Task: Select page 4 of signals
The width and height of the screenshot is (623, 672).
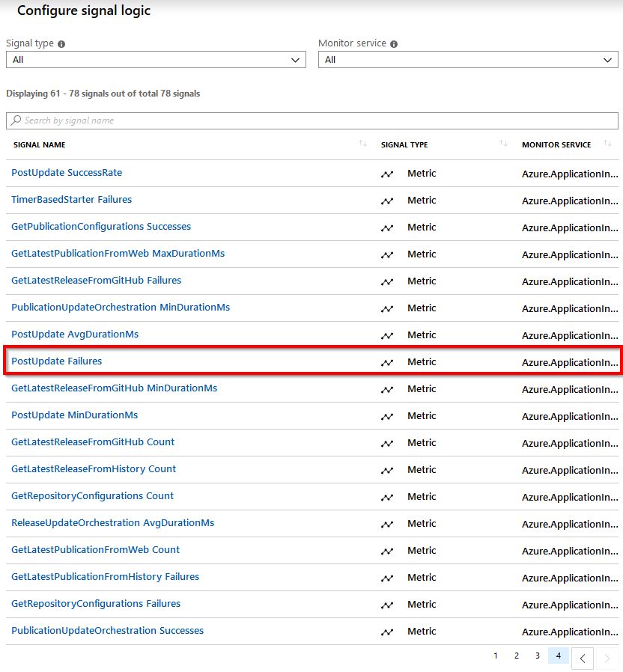Action: [x=559, y=656]
